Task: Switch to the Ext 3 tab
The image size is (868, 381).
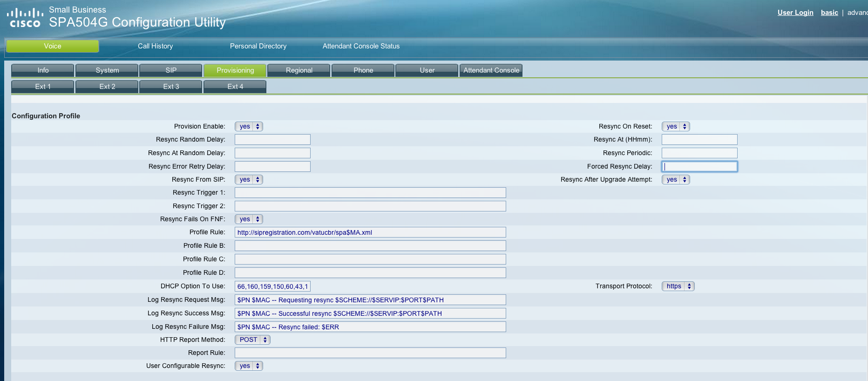Action: point(171,87)
